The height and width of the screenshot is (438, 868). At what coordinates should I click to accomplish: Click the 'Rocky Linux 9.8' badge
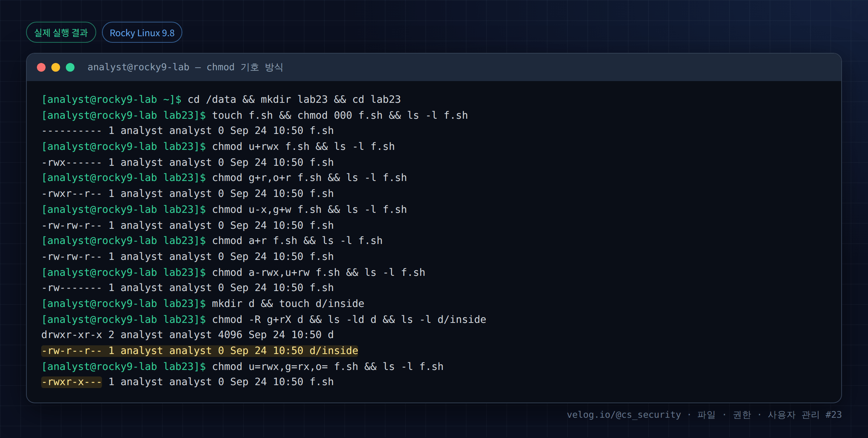(x=142, y=33)
